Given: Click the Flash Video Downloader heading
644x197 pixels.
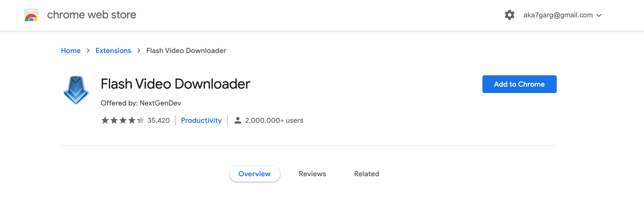Looking at the screenshot, I should (x=175, y=84).
